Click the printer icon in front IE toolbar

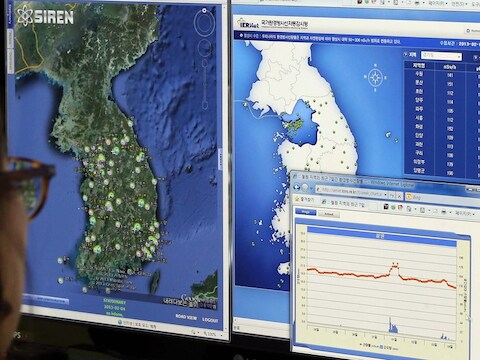pos(443,212)
